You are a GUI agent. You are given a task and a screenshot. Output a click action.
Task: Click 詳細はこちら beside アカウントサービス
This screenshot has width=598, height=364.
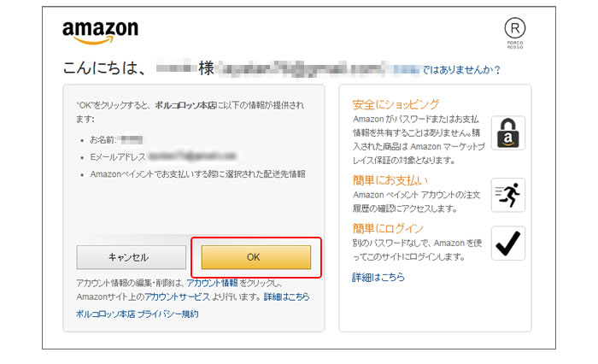(x=286, y=296)
